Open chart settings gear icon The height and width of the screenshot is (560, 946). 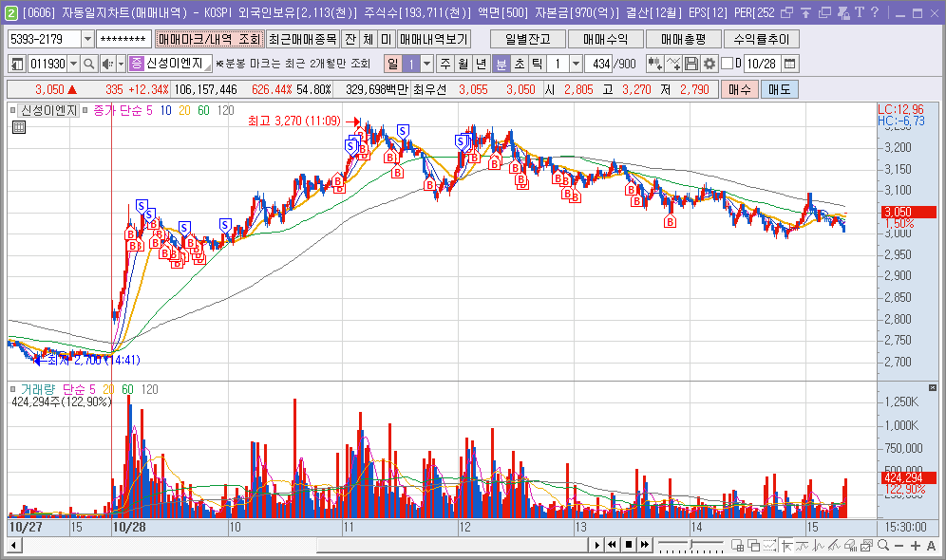709,64
